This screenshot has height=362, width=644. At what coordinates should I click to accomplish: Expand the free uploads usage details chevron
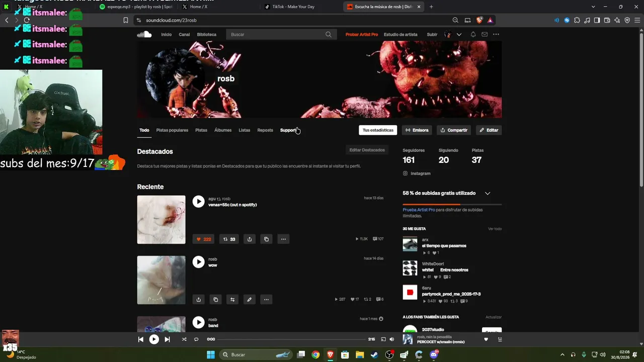pyautogui.click(x=488, y=193)
